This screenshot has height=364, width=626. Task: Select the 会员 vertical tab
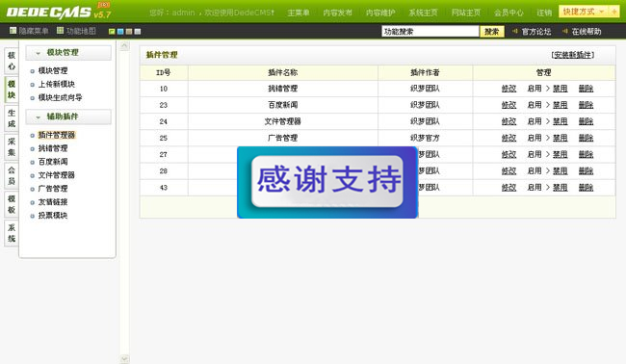12,175
